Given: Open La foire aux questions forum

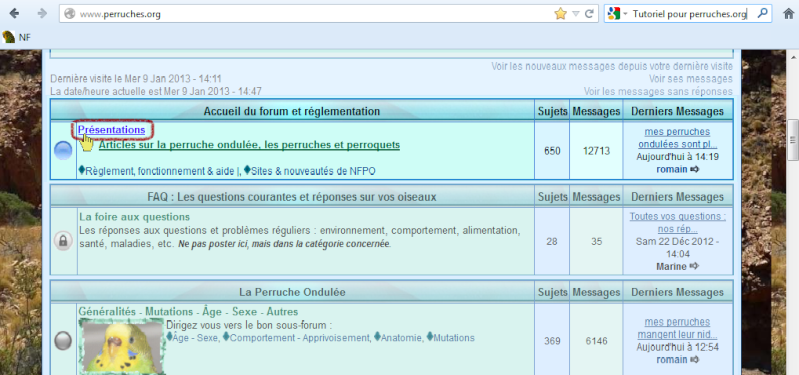Looking at the screenshot, I should pos(134,217).
